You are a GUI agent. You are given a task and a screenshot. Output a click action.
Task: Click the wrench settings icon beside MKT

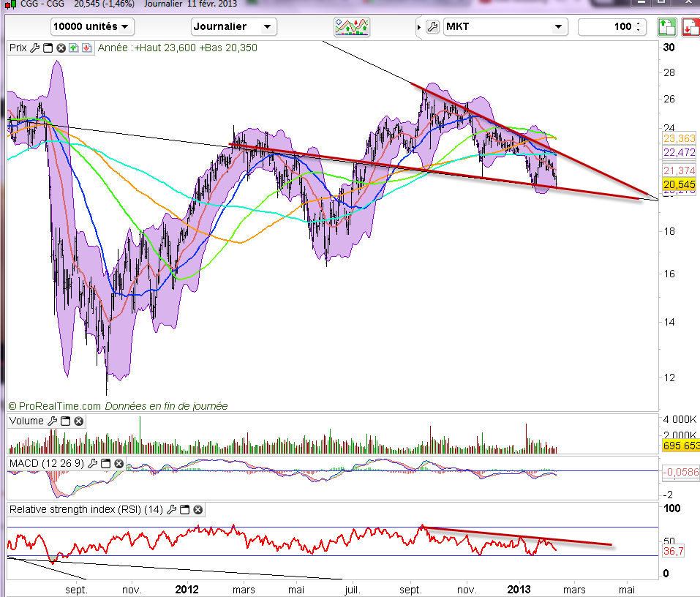pyautogui.click(x=432, y=27)
